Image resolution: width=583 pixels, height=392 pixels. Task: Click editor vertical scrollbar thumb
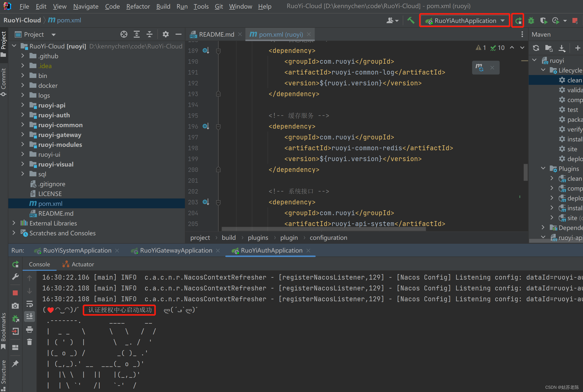click(x=525, y=172)
